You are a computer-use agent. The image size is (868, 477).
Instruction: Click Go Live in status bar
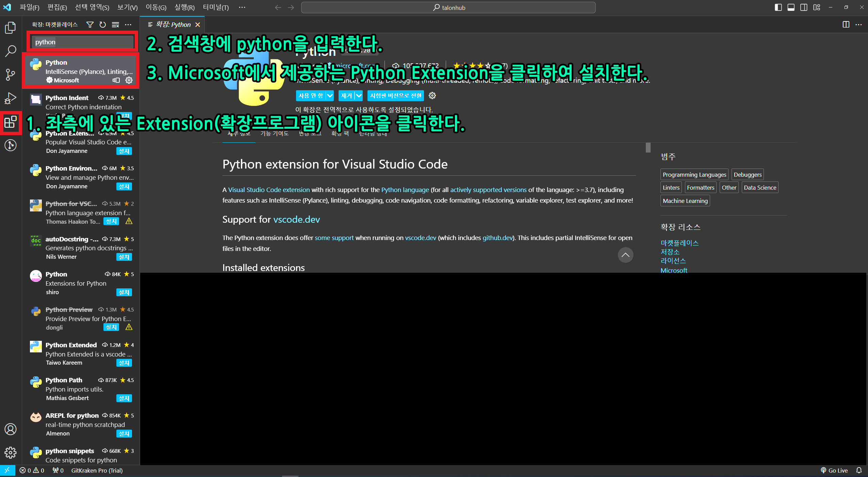[x=834, y=470]
